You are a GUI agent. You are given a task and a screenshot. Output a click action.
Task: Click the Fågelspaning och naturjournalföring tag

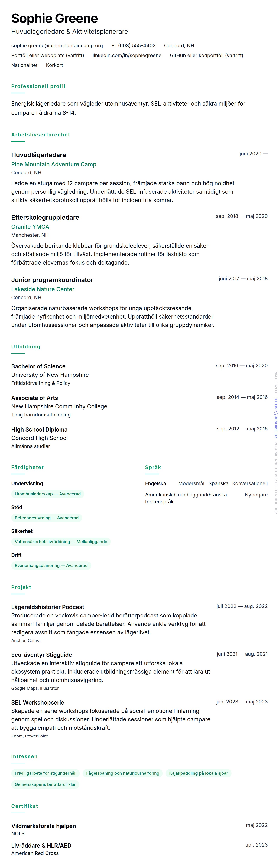point(122,773)
